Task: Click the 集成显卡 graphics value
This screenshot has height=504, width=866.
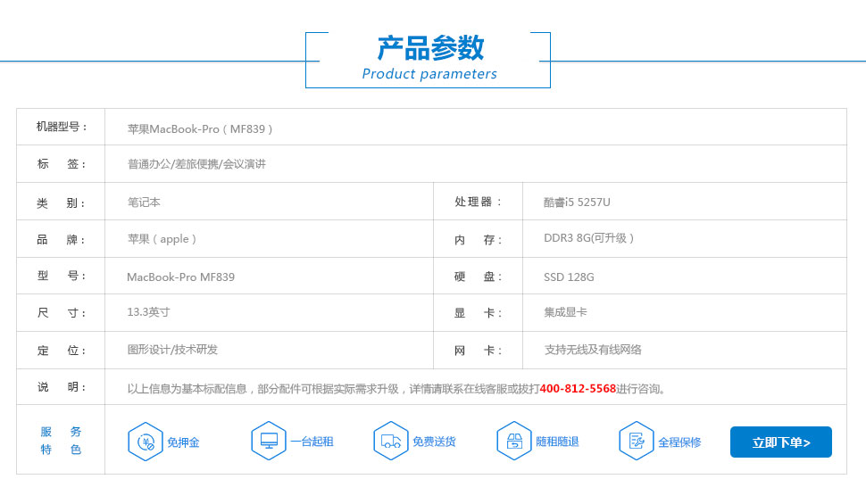Action: tap(565, 312)
